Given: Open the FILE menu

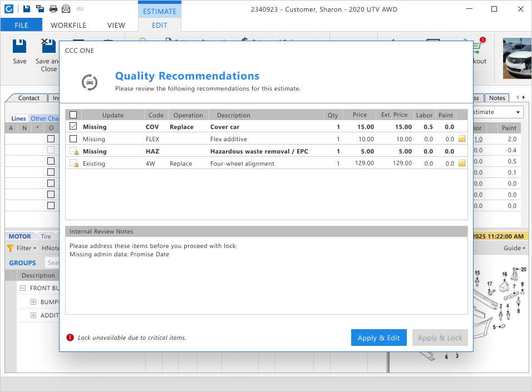Looking at the screenshot, I should (21, 25).
